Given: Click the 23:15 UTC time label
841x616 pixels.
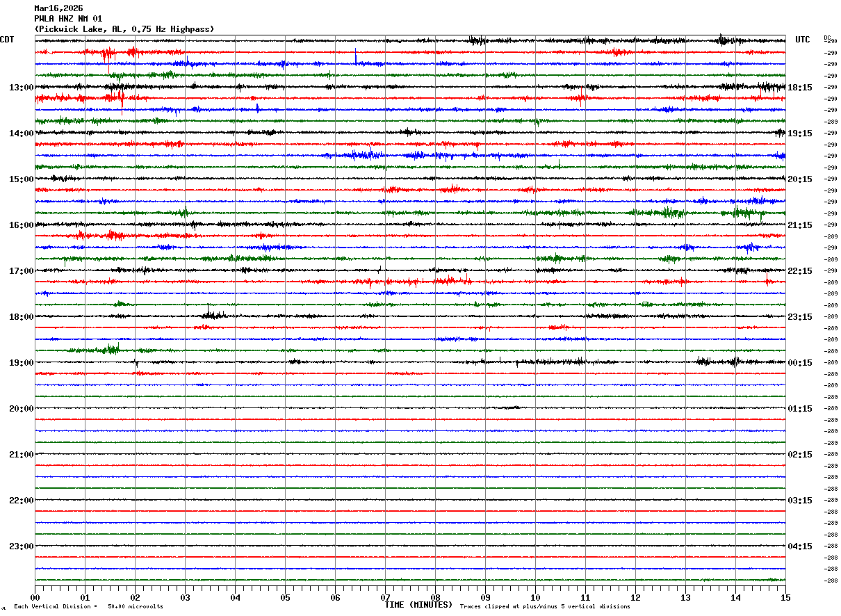Looking at the screenshot, I should (799, 317).
